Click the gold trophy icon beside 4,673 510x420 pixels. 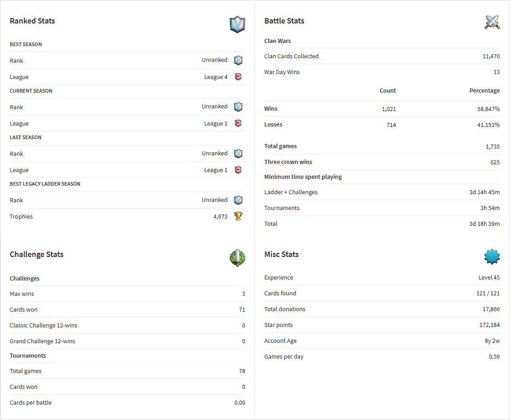[x=238, y=216]
